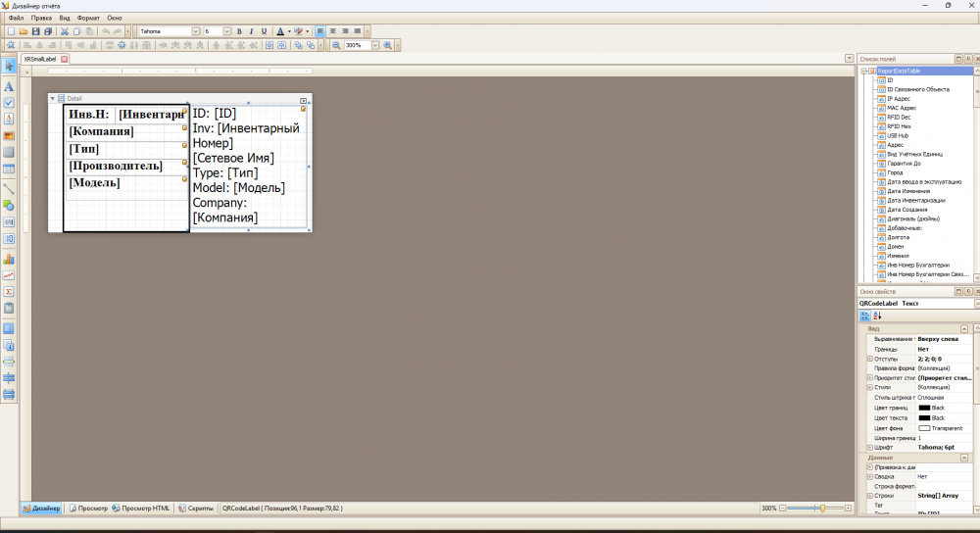The image size is (980, 533).
Task: Click Align to Grid icon
Action: pos(11,45)
